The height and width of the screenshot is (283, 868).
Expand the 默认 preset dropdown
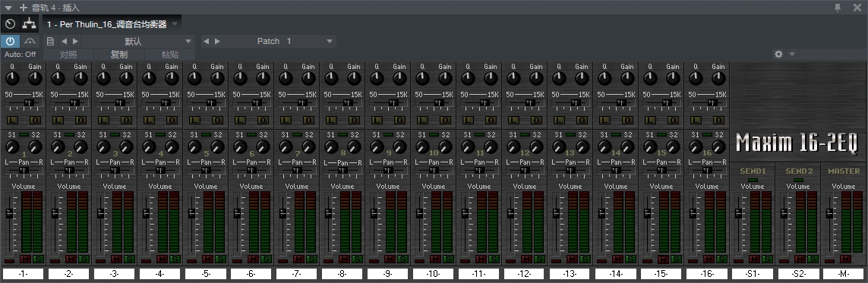pos(189,41)
